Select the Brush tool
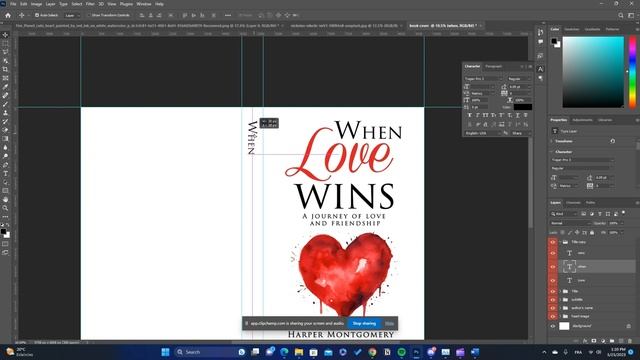 (5, 104)
